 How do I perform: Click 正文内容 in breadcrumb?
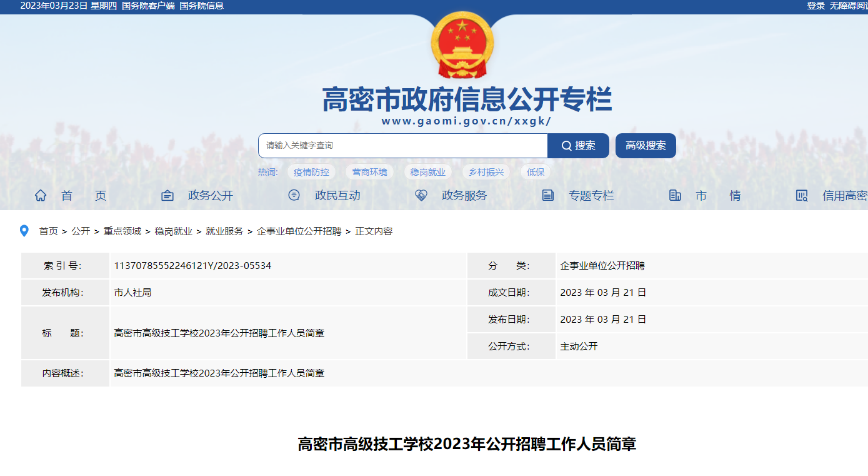pos(374,231)
